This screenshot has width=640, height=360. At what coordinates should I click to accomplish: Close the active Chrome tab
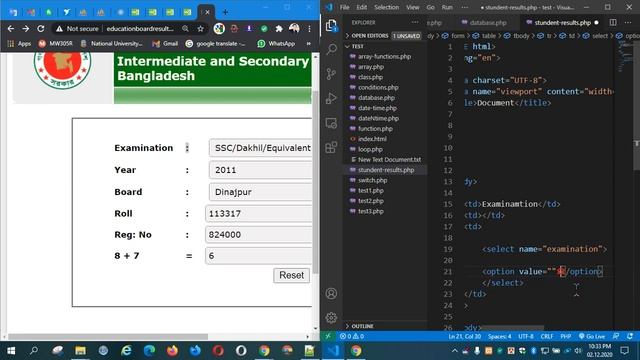pos(207,12)
